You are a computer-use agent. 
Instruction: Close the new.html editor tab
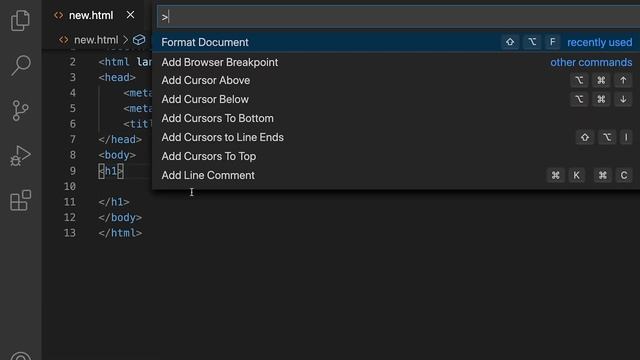(x=130, y=15)
